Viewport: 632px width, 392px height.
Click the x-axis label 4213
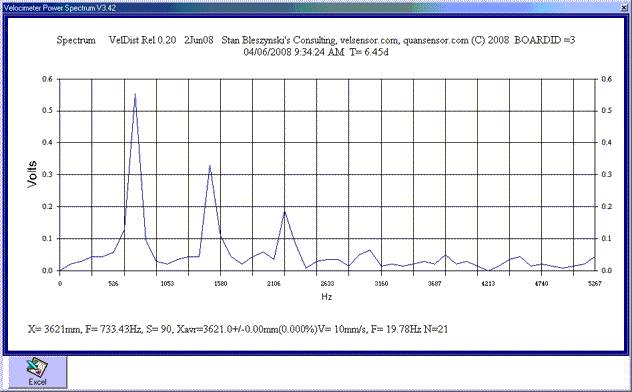click(x=488, y=284)
